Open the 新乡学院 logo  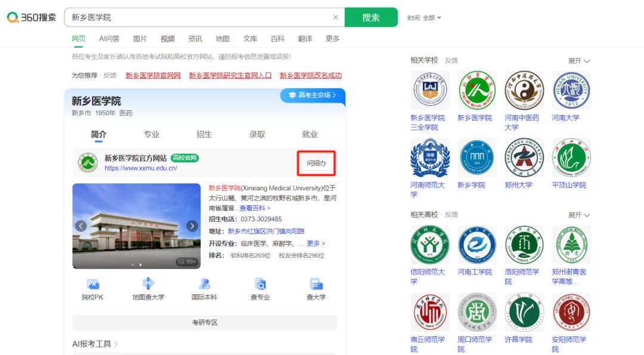pos(477,158)
